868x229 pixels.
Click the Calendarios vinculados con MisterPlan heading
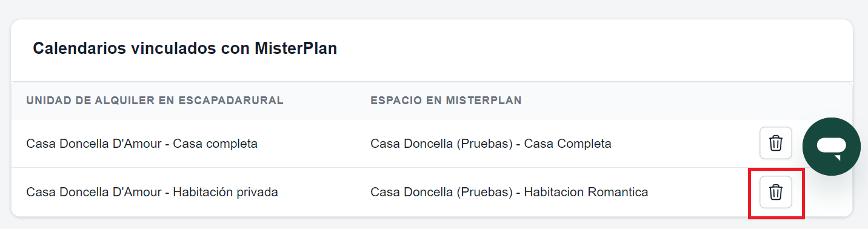(x=185, y=49)
